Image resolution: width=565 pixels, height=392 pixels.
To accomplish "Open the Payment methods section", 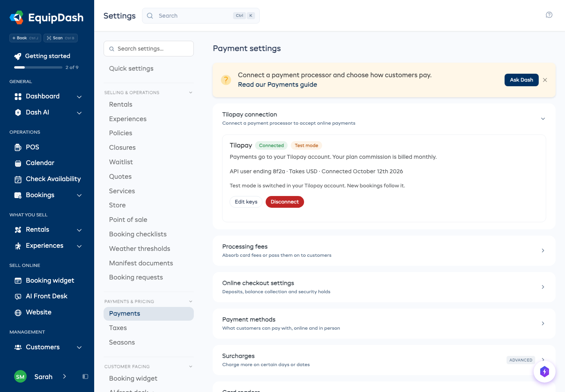I will point(384,323).
